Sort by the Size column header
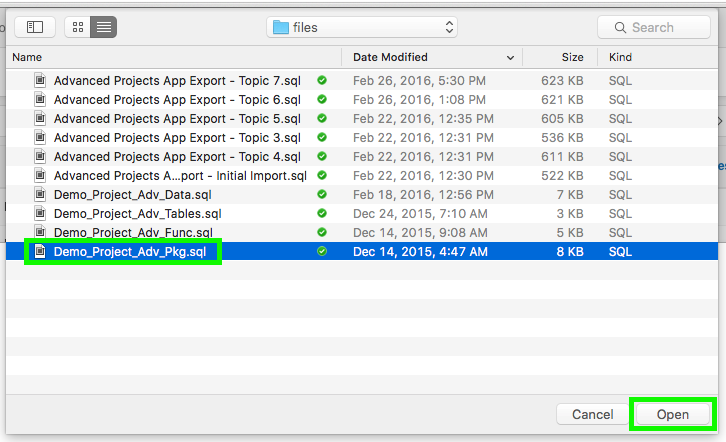The image size is (726, 442). [572, 57]
